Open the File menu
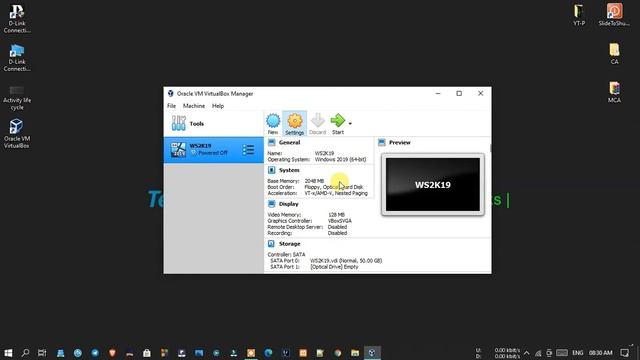The width and height of the screenshot is (640, 360). click(171, 106)
